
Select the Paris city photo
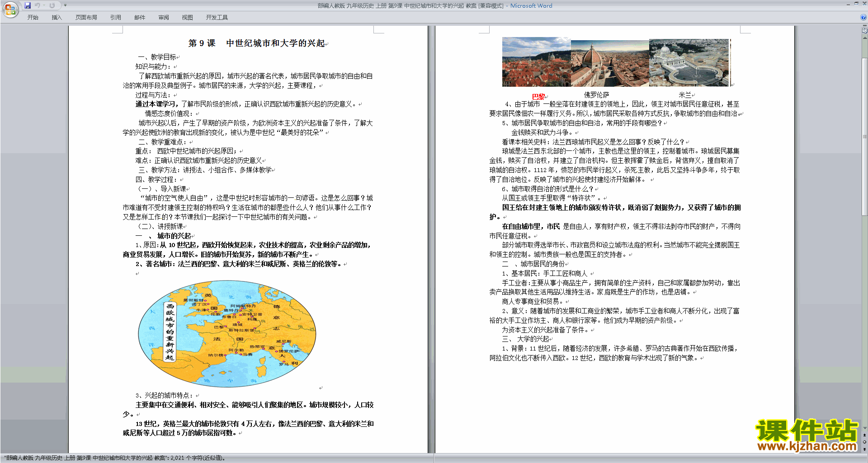tap(537, 62)
